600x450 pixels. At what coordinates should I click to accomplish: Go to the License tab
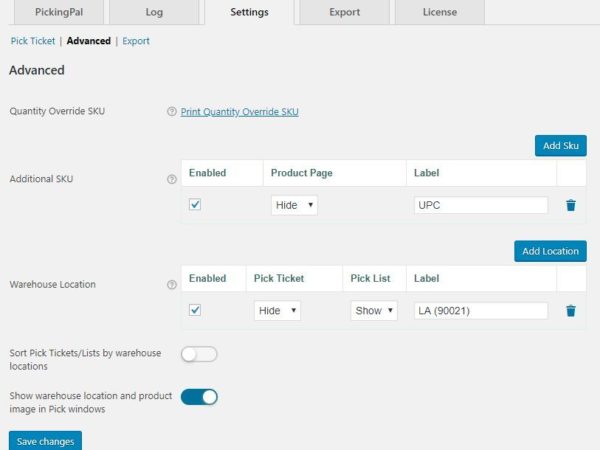point(439,13)
